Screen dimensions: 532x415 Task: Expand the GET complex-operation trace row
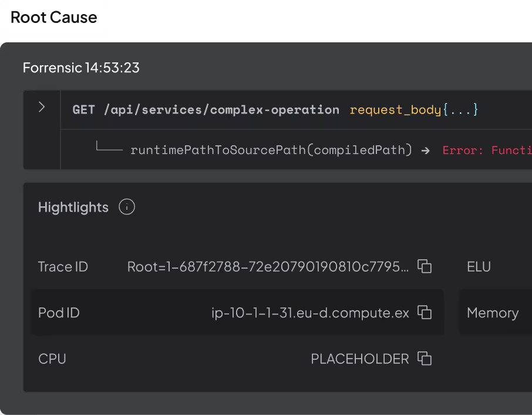point(41,107)
